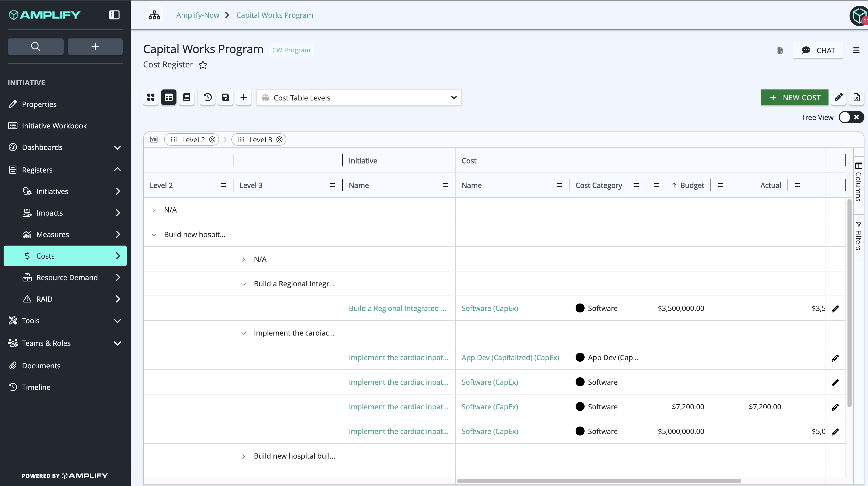Save the current view
This screenshot has width=868, height=486.
coord(226,98)
